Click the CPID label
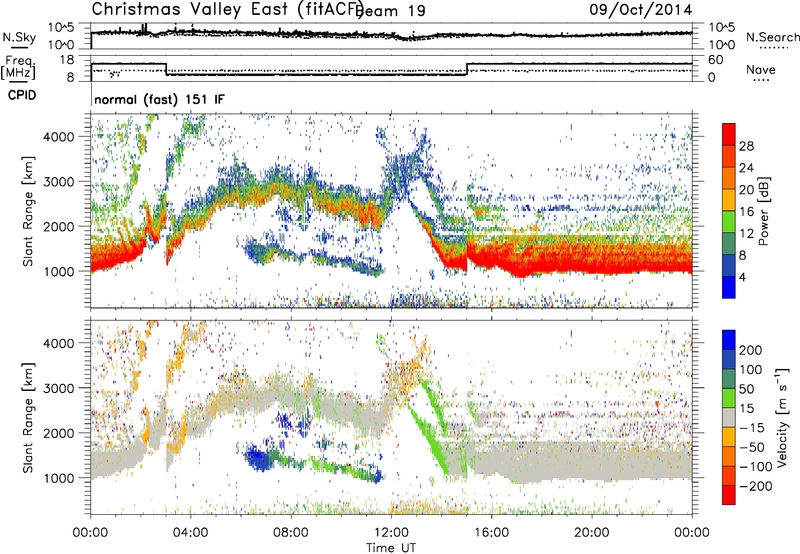The height and width of the screenshot is (554, 800). [22, 95]
